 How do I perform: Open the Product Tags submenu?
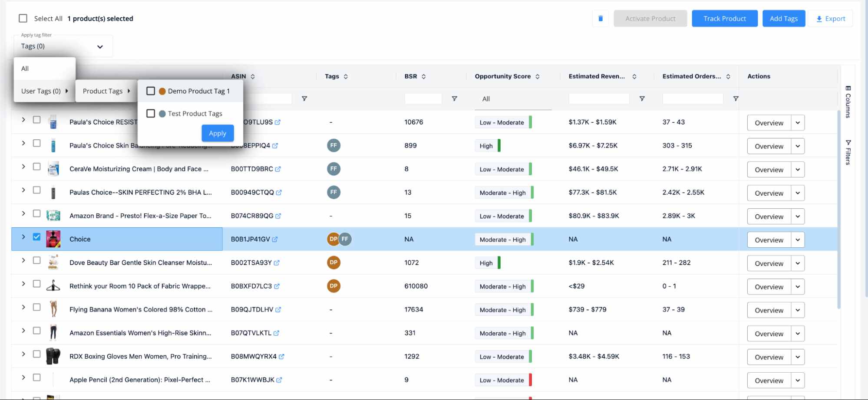click(106, 91)
